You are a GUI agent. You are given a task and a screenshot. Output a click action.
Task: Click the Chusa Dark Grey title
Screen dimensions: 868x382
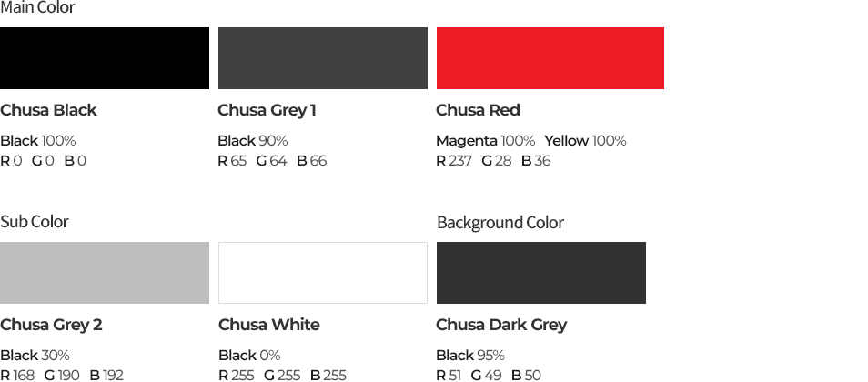pyautogui.click(x=501, y=325)
